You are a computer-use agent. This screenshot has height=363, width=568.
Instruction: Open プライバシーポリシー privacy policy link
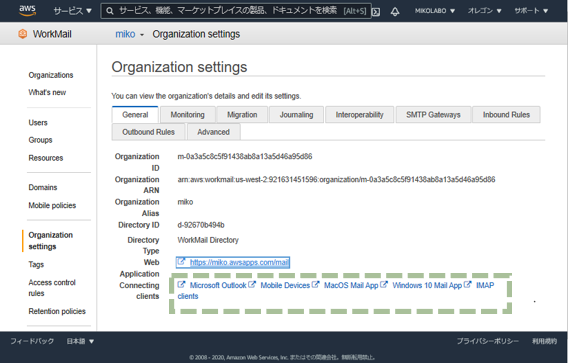(487, 341)
